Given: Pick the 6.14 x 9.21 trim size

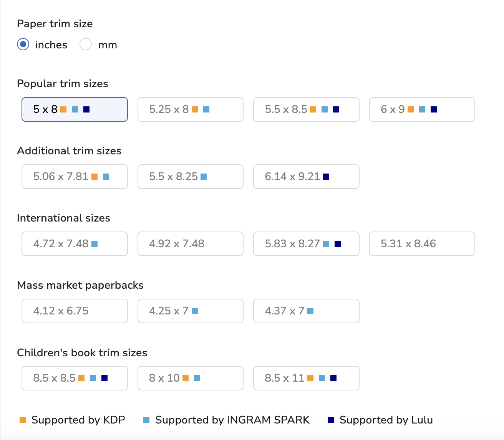Looking at the screenshot, I should [306, 177].
